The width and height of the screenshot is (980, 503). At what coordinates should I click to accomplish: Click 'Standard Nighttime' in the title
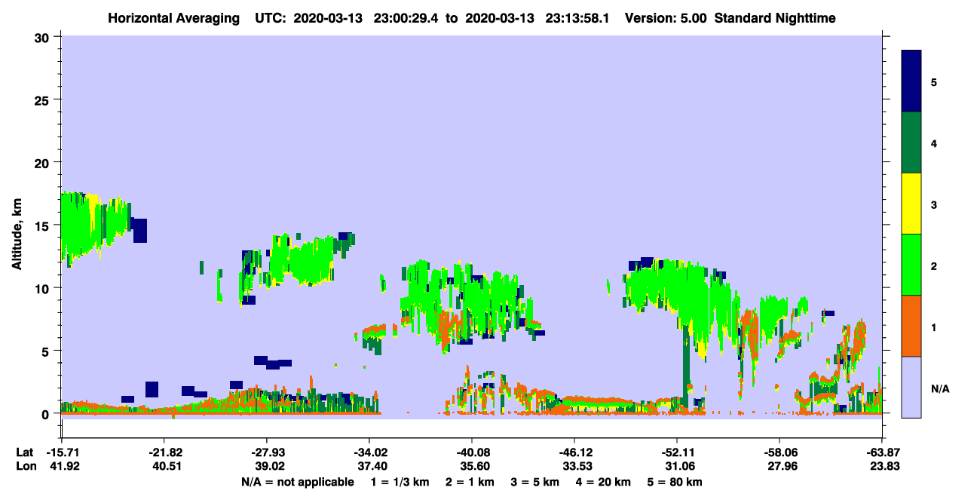pos(775,18)
